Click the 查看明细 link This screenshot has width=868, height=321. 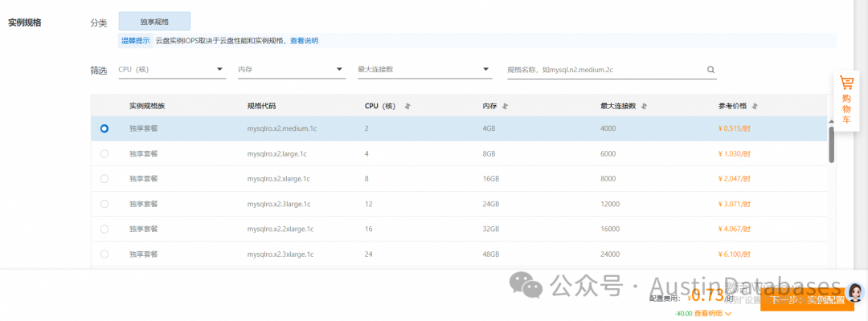(709, 314)
